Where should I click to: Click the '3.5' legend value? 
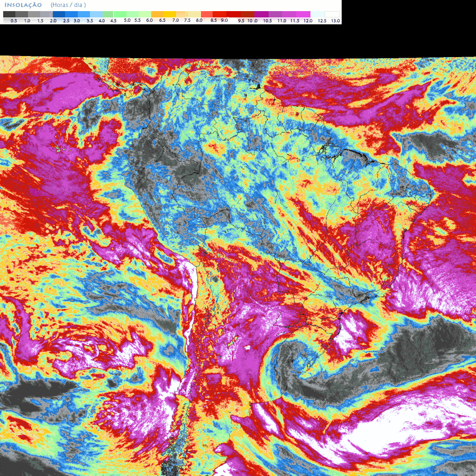tap(90, 21)
